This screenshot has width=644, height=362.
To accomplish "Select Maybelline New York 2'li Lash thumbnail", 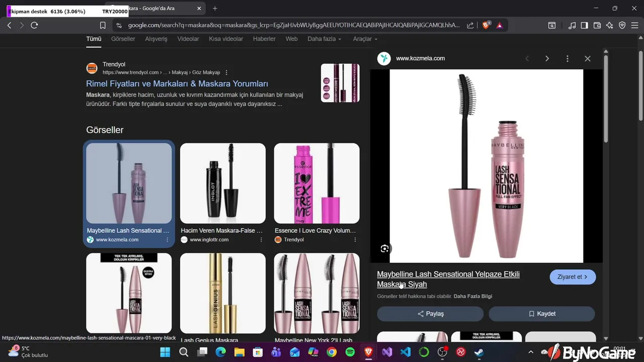I will click(x=317, y=293).
